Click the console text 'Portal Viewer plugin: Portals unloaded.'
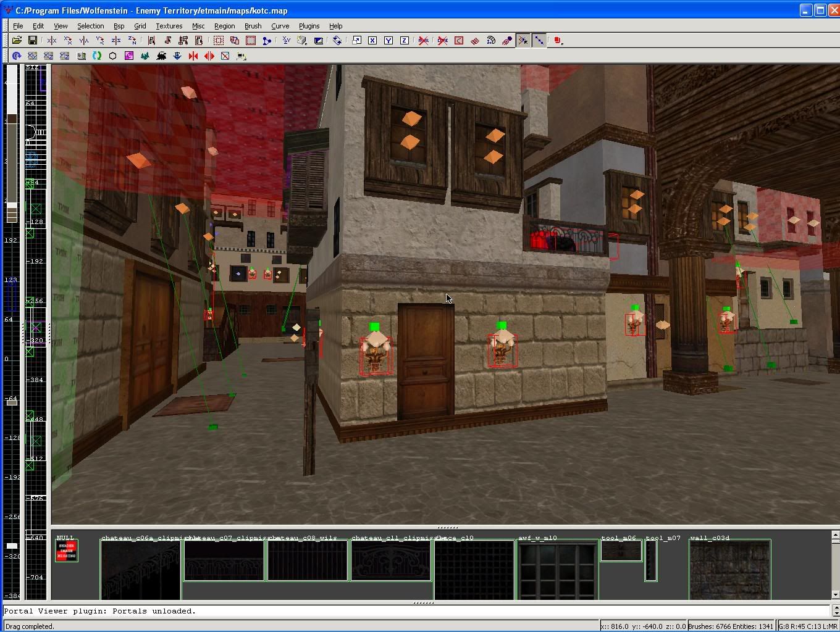Viewport: 840px width, 632px height. (100, 611)
